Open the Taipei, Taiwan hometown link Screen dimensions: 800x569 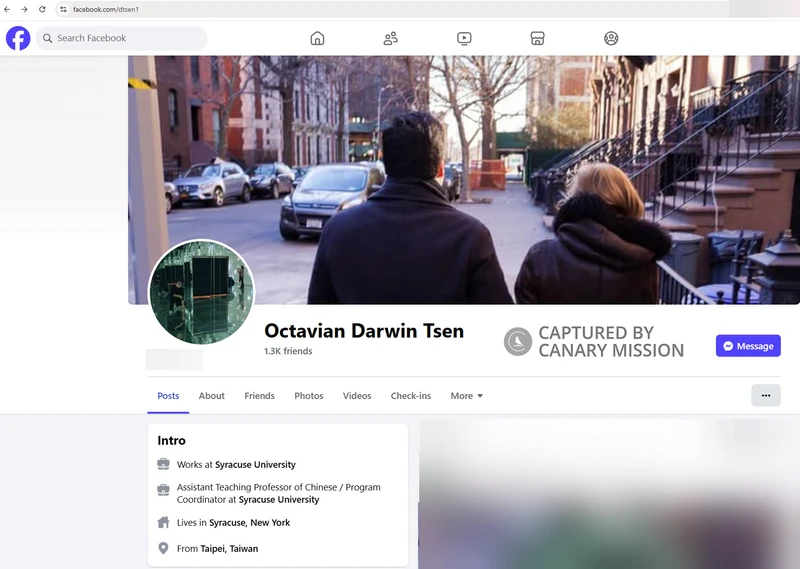[229, 549]
